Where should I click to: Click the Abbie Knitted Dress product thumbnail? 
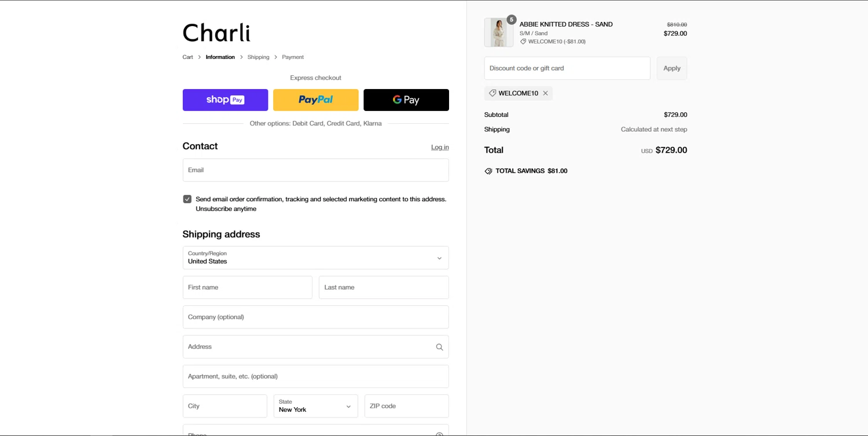point(499,32)
